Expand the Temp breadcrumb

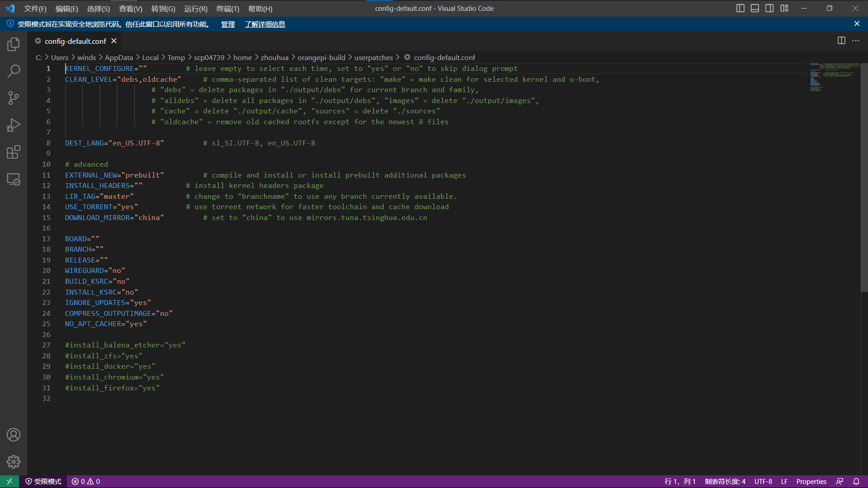point(176,57)
